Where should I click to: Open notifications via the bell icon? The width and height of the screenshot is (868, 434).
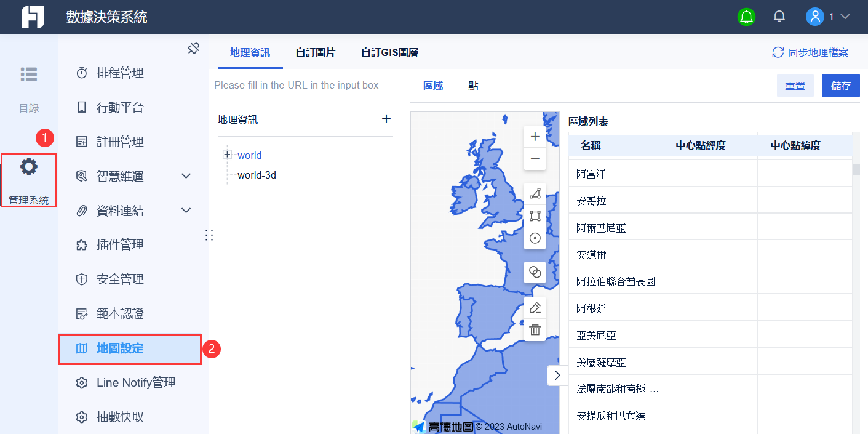[779, 17]
